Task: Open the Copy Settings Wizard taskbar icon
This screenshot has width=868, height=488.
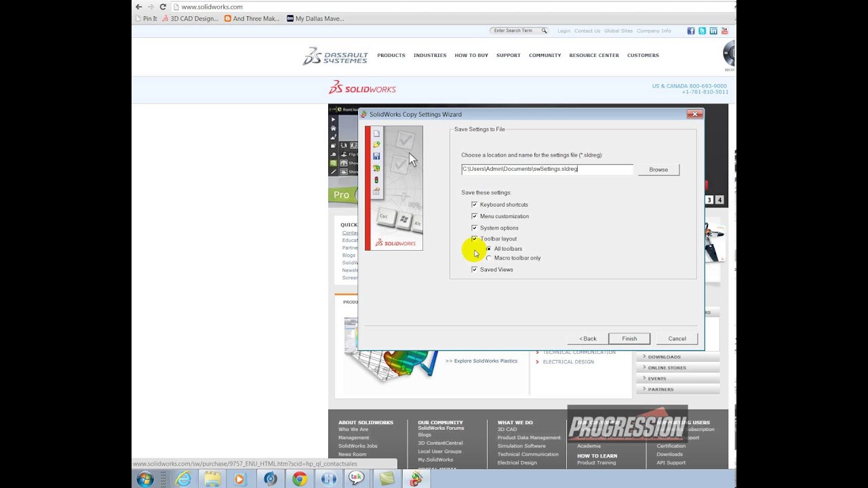Action: point(416,479)
